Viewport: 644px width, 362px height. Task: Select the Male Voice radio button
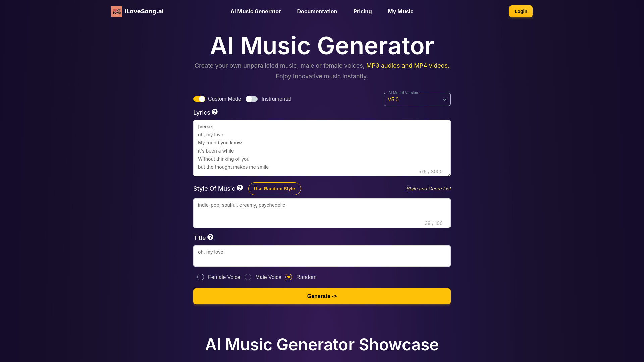[x=248, y=277]
